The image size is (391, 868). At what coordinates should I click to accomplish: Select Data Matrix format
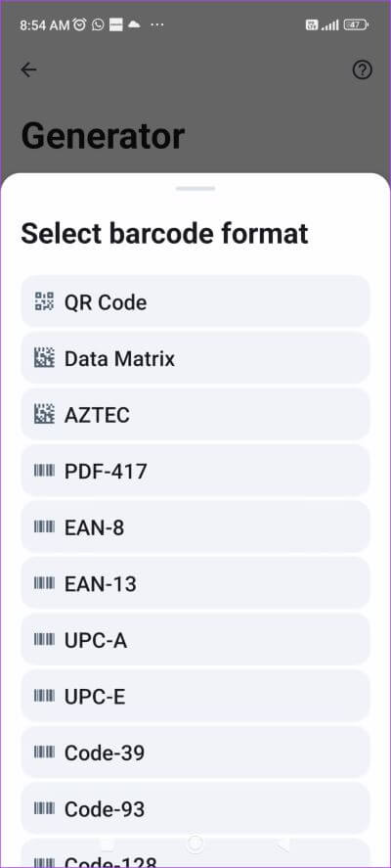(x=195, y=358)
